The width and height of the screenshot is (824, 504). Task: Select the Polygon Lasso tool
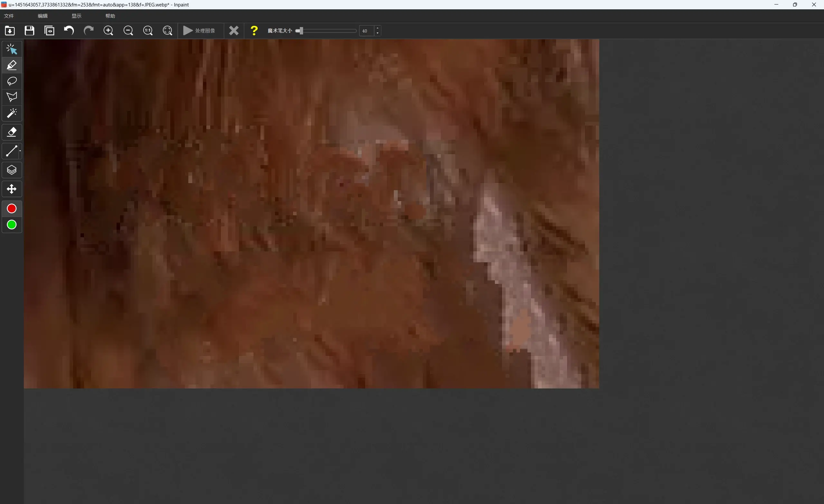(11, 97)
